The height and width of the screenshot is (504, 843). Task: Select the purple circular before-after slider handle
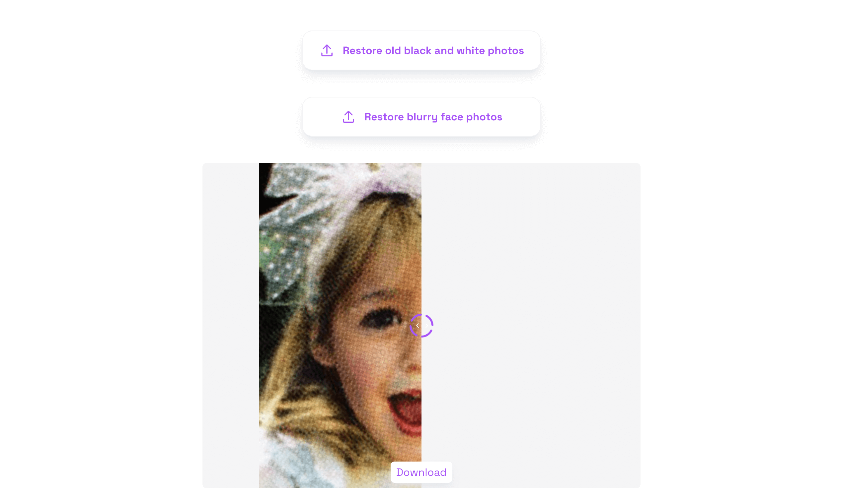coord(421,326)
